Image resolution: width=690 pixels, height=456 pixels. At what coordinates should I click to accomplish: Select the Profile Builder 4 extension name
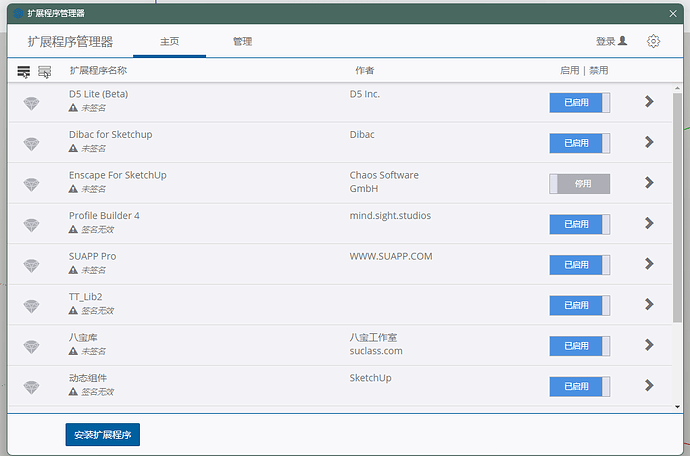(104, 216)
